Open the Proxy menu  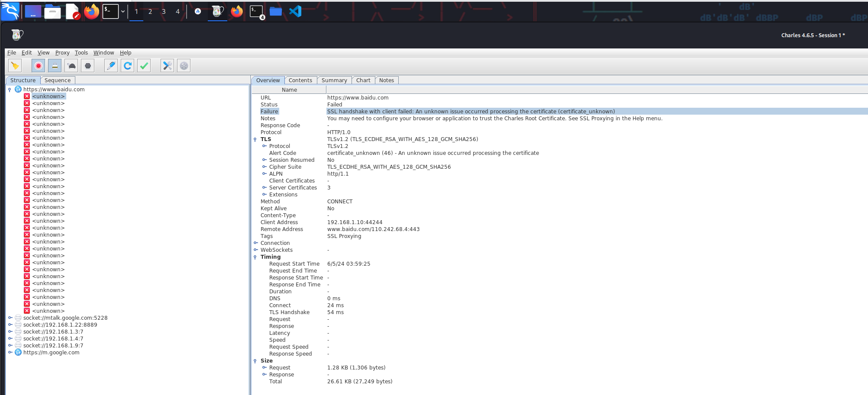pyautogui.click(x=62, y=53)
